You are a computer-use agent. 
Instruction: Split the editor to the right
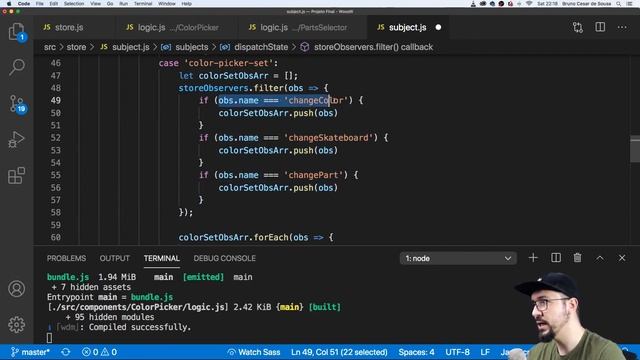pyautogui.click(x=600, y=27)
